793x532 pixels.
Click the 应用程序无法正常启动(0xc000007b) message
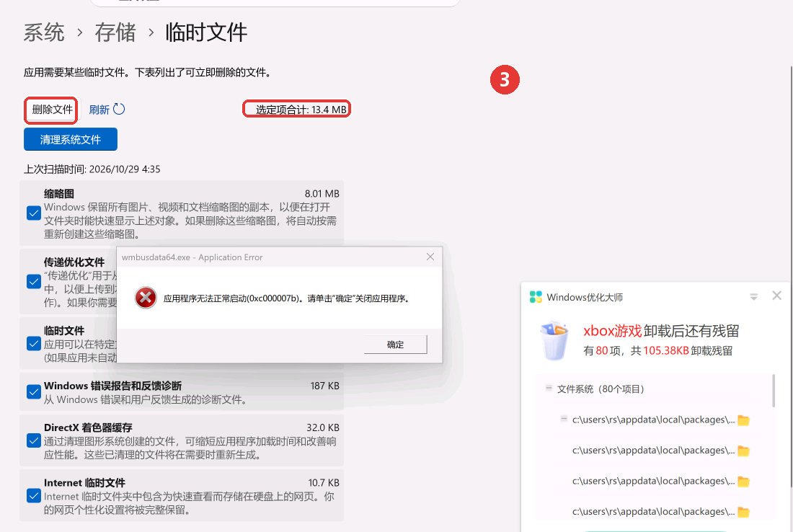point(286,298)
